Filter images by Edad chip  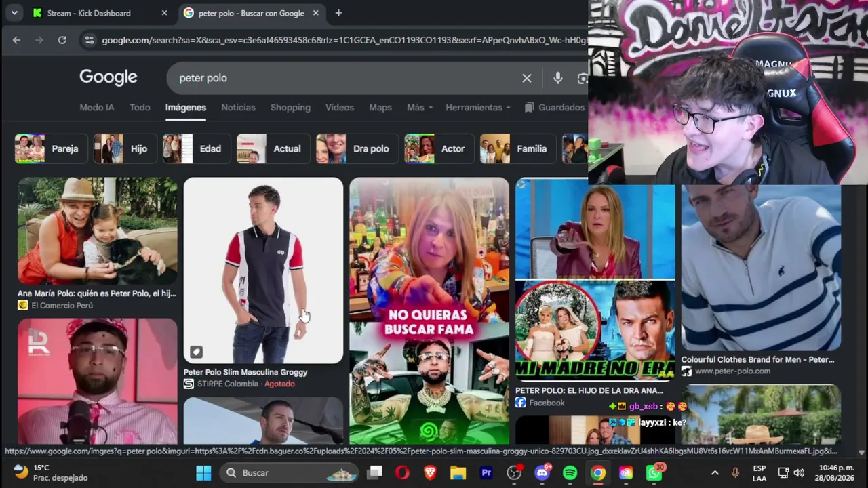click(x=197, y=148)
